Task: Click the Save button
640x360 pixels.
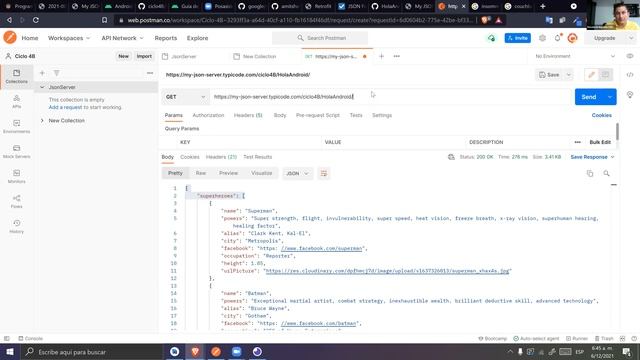Action: click(x=549, y=75)
